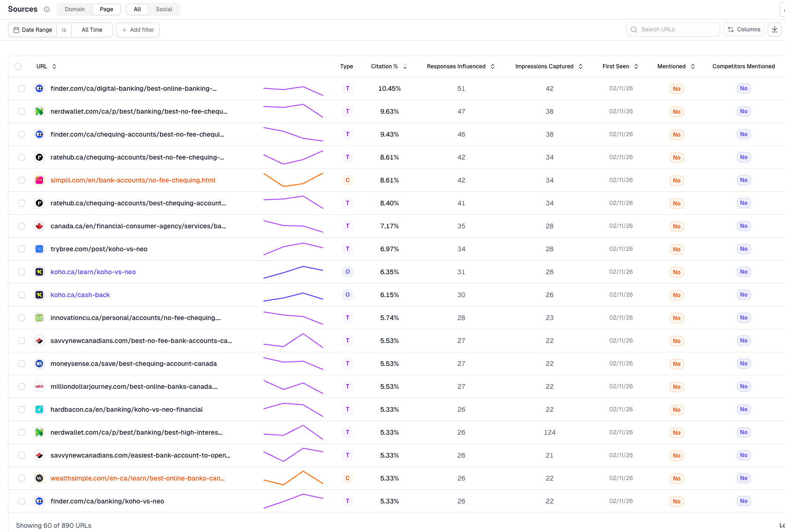Click the KOHO favicon beside koho.ca/cash-back
Viewport: 785px width, 532px height.
click(39, 295)
